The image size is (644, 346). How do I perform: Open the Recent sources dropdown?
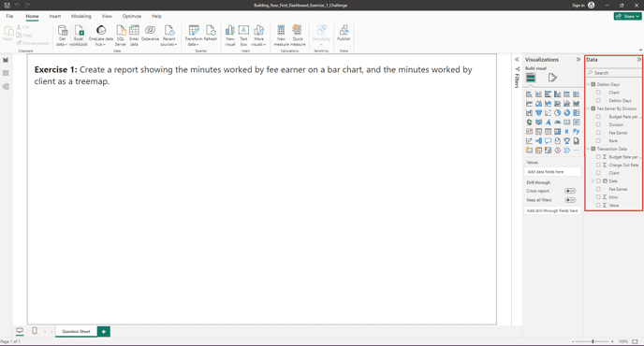(168, 36)
